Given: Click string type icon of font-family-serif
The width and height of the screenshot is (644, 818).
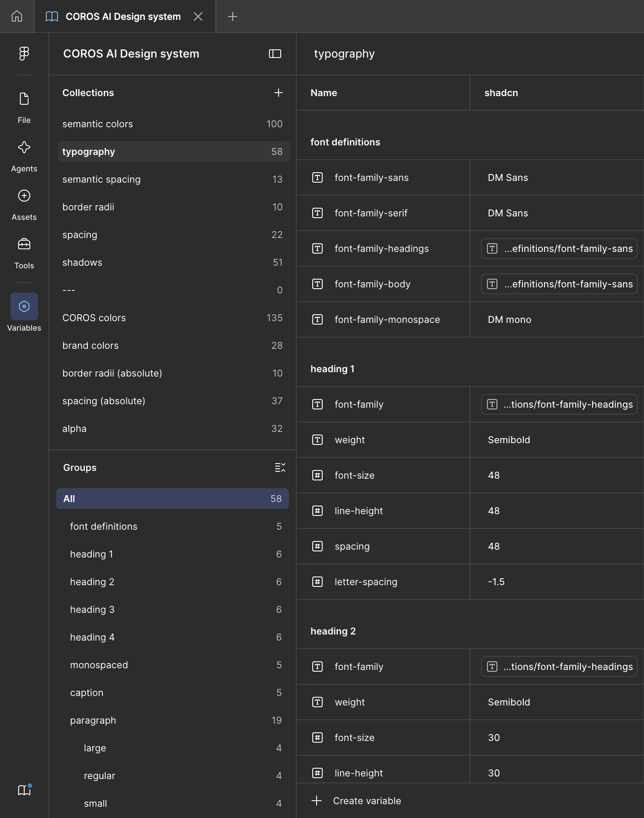Looking at the screenshot, I should 317,213.
